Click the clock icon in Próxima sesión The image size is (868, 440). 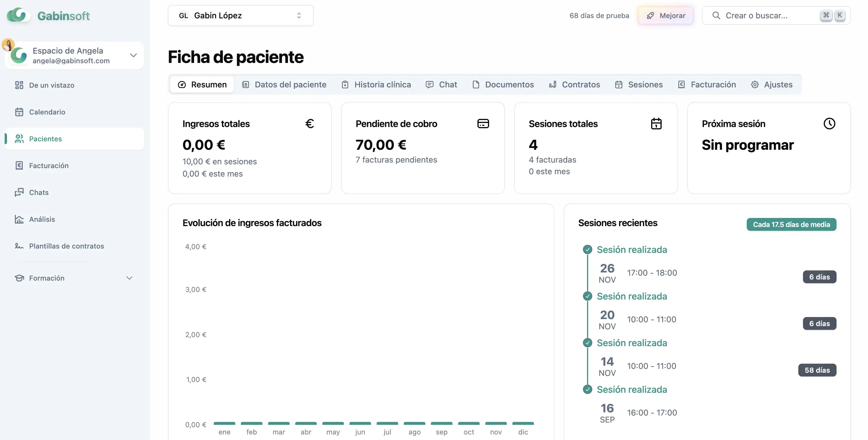(829, 124)
